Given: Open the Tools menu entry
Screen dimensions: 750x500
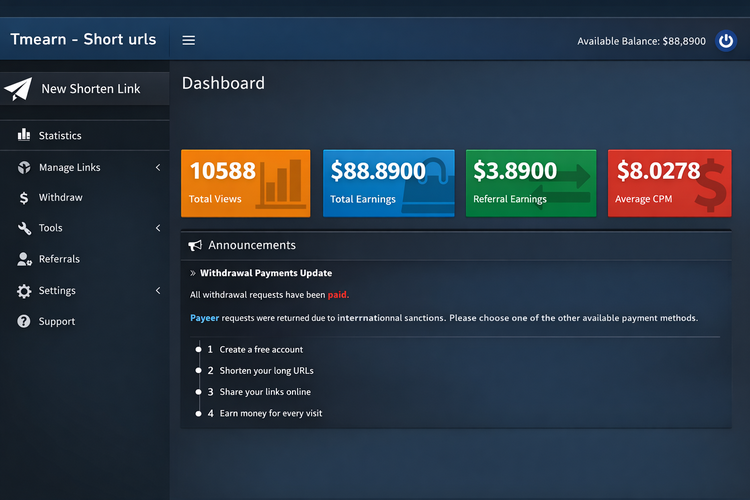Looking at the screenshot, I should coord(85,228).
